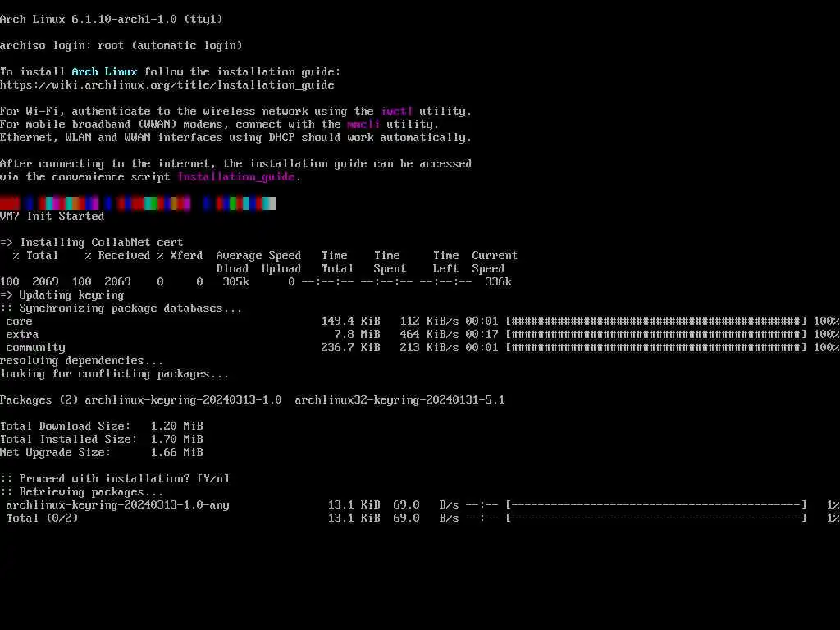Click 'looking for conflicting packages...' line

coord(115,374)
